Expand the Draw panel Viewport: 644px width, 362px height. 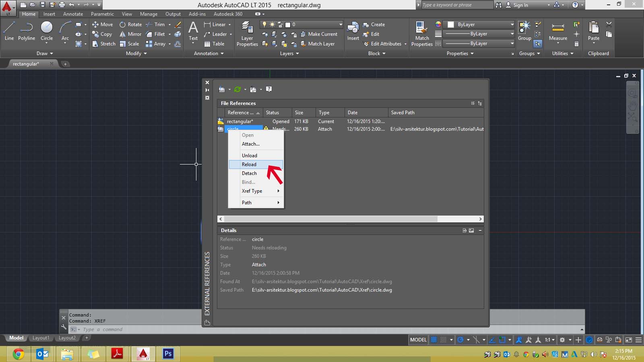click(x=45, y=53)
